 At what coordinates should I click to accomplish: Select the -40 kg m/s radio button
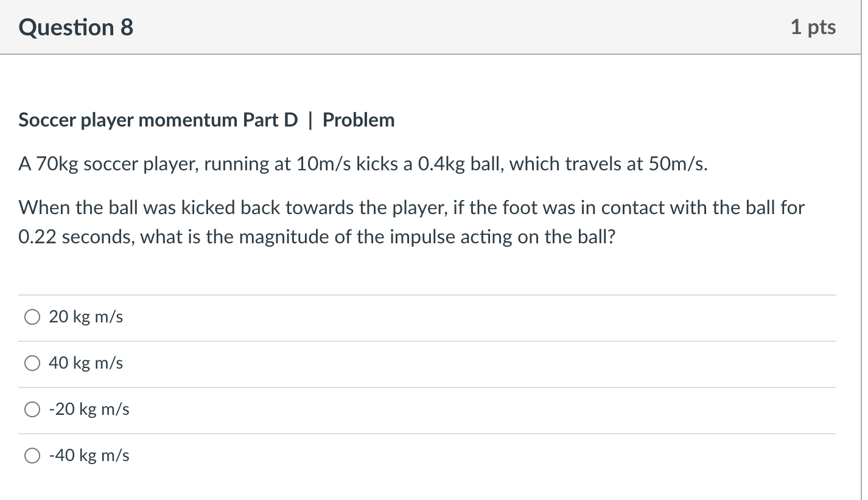tap(32, 455)
